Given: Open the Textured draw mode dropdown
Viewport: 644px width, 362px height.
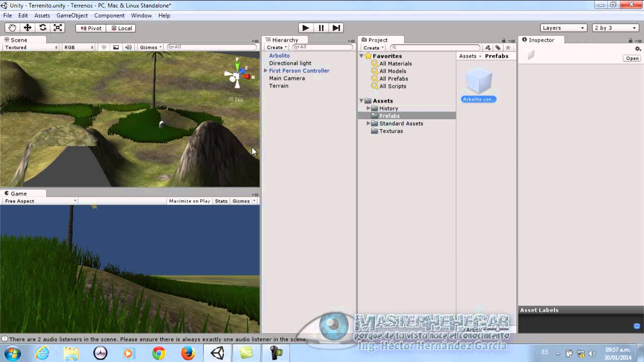Looking at the screenshot, I should [x=31, y=47].
